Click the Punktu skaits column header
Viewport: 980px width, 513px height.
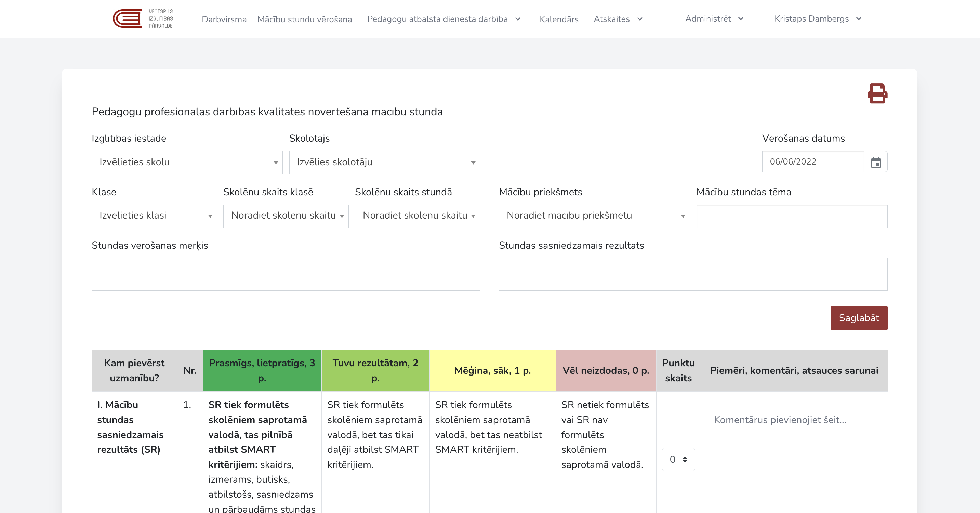678,370
